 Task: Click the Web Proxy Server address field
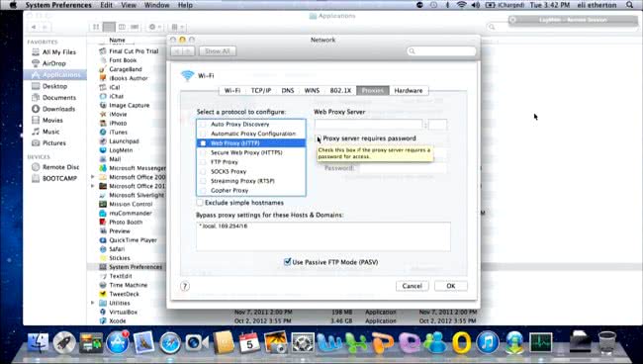[368, 125]
